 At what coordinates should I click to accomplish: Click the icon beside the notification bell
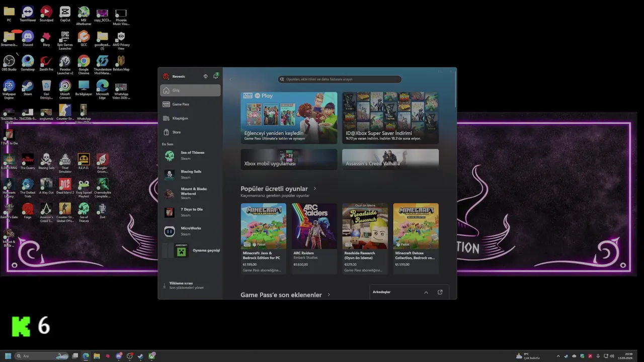pyautogui.click(x=205, y=76)
